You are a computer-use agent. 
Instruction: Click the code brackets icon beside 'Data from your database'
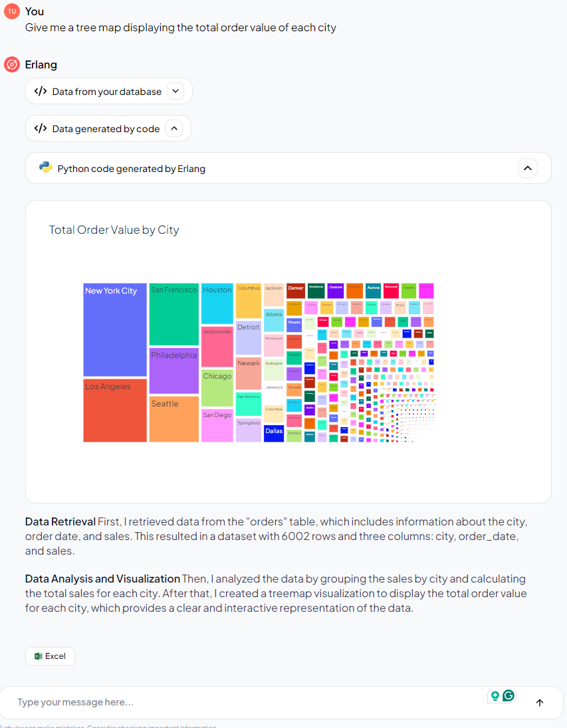[41, 92]
